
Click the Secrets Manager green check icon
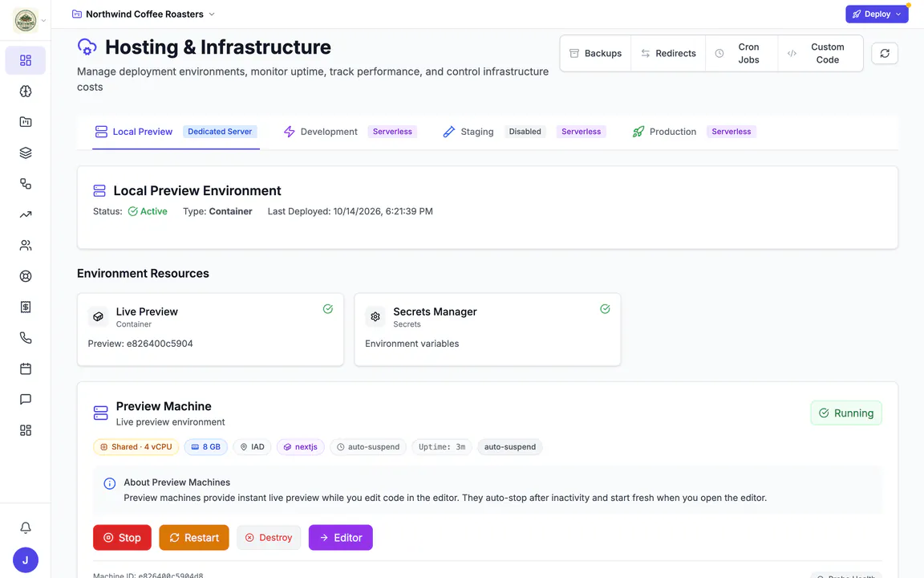(x=605, y=309)
